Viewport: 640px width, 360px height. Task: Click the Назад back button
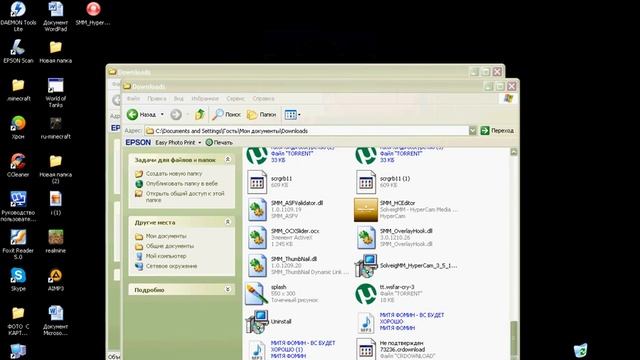tap(141, 115)
